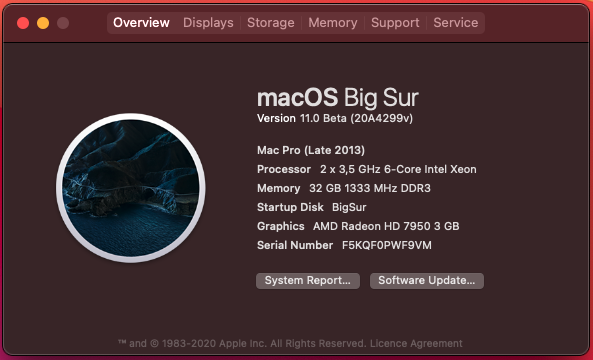The width and height of the screenshot is (593, 360).
Task: Open the Storage tab
Action: tap(271, 23)
